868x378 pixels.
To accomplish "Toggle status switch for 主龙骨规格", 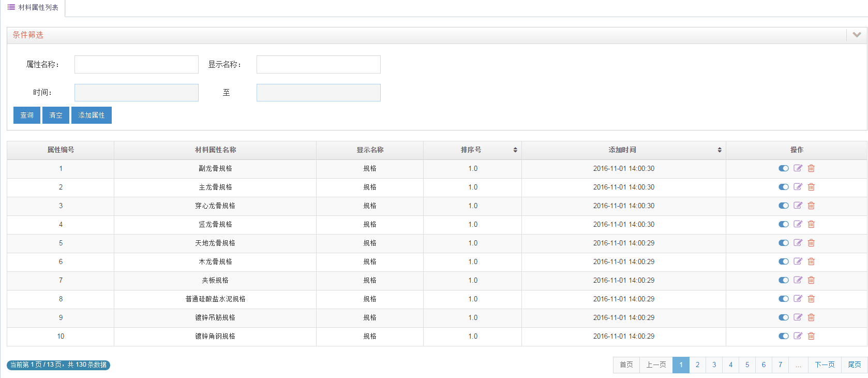I will coord(784,187).
